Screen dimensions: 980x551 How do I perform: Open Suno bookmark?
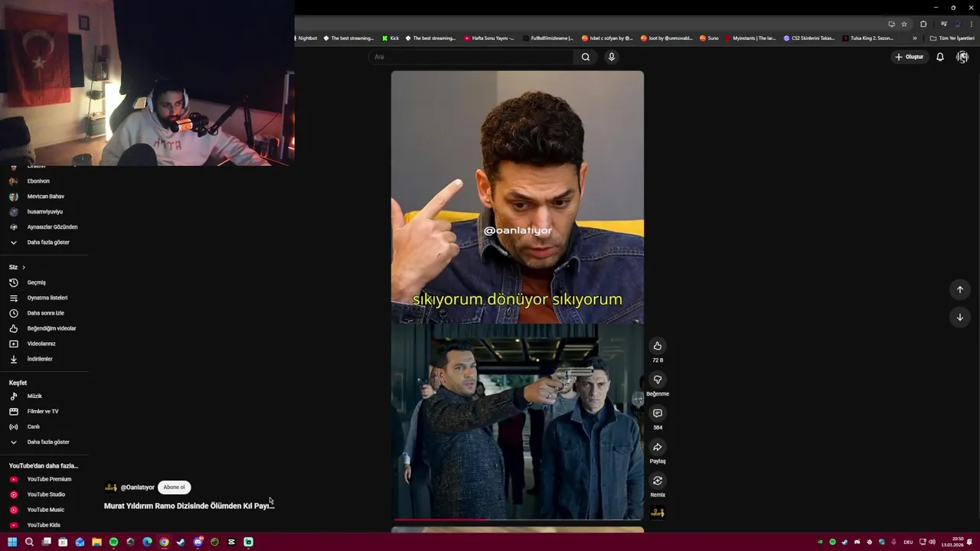pyautogui.click(x=709, y=38)
